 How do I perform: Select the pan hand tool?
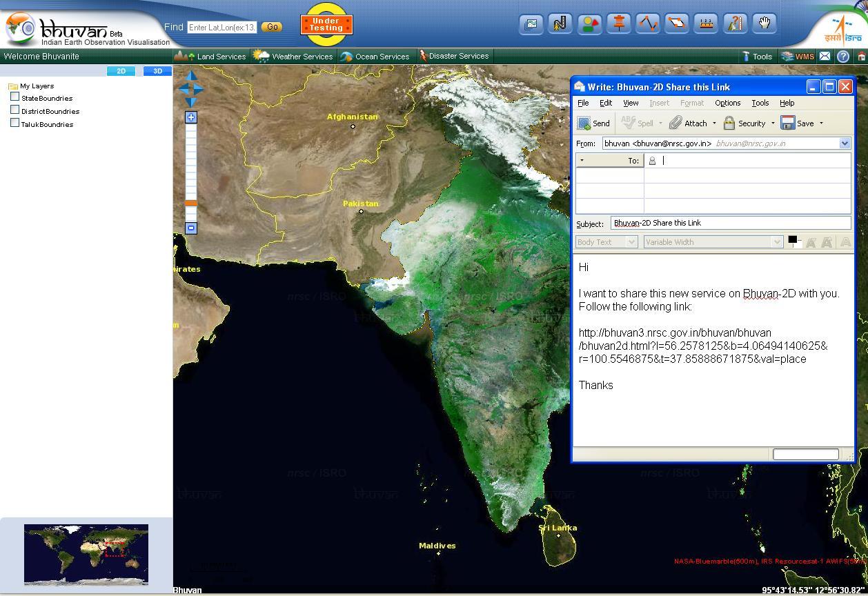tap(765, 24)
